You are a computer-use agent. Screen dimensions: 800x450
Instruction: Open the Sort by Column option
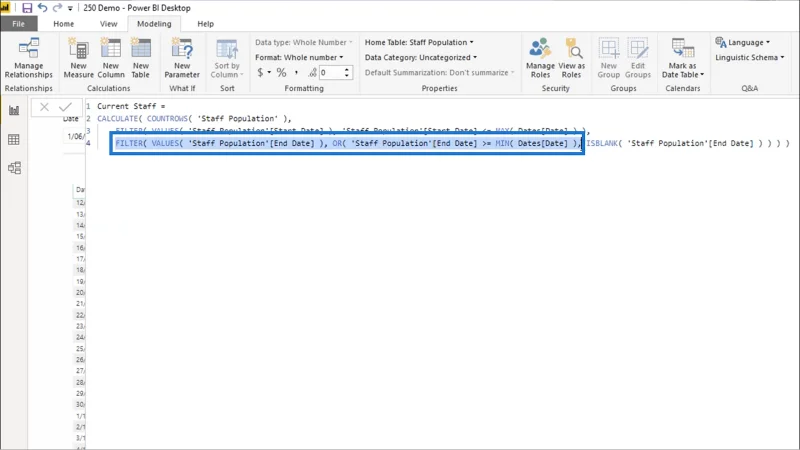pyautogui.click(x=227, y=58)
